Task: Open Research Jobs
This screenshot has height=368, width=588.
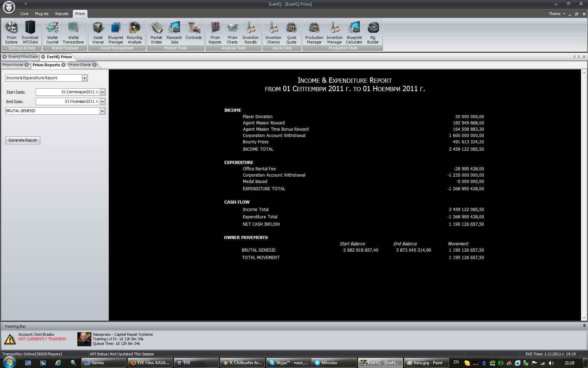Action: [x=174, y=32]
